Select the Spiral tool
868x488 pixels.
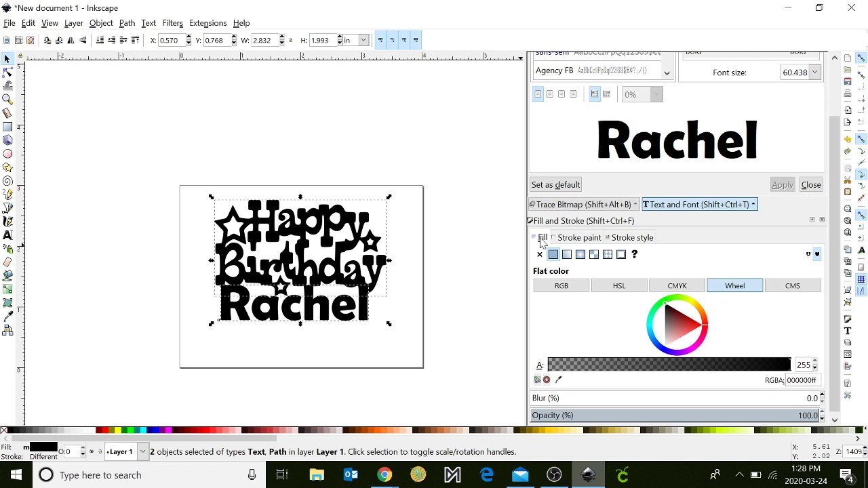click(7, 181)
